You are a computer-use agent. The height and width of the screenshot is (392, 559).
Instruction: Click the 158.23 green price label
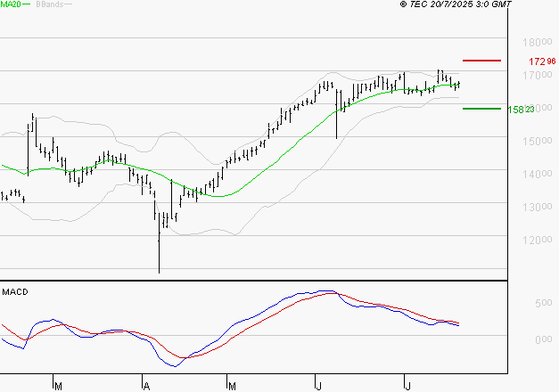click(521, 110)
